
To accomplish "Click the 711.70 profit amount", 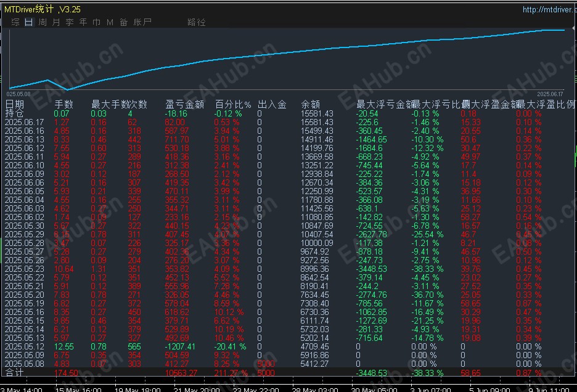I will 177,139.
